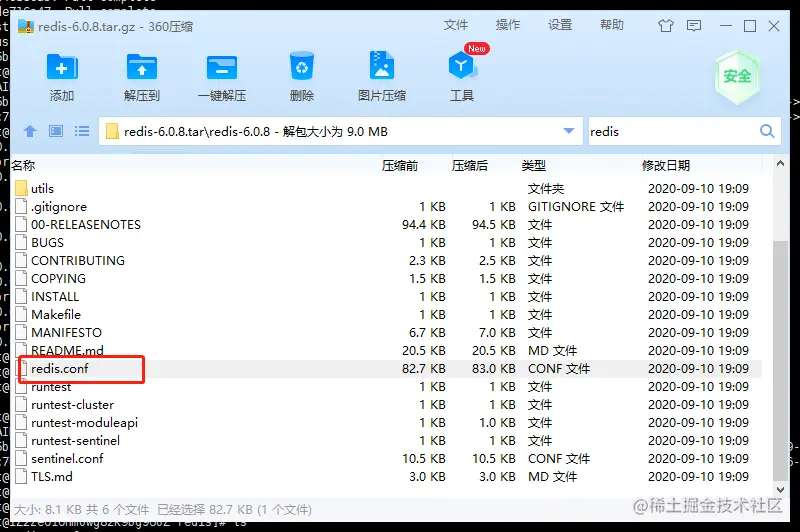The height and width of the screenshot is (532, 800).
Task: Sort by the 名称 column header
Action: click(23, 165)
